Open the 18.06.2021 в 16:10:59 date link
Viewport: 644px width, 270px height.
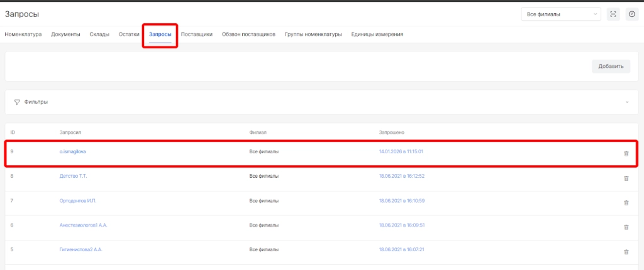coord(402,200)
